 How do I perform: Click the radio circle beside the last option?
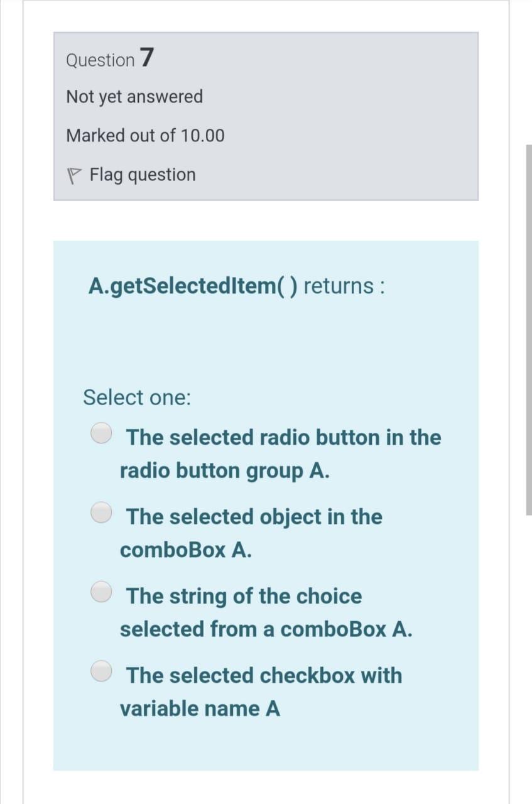(101, 671)
